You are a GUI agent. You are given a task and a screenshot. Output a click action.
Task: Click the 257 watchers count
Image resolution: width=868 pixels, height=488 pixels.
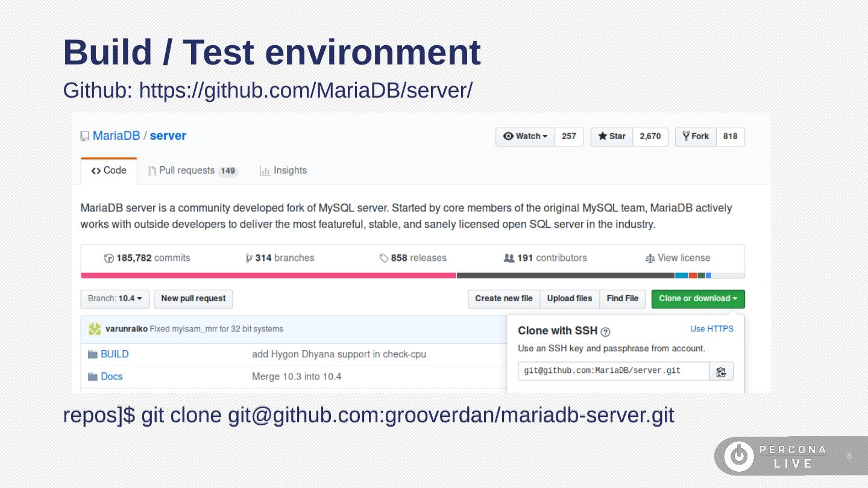point(569,137)
